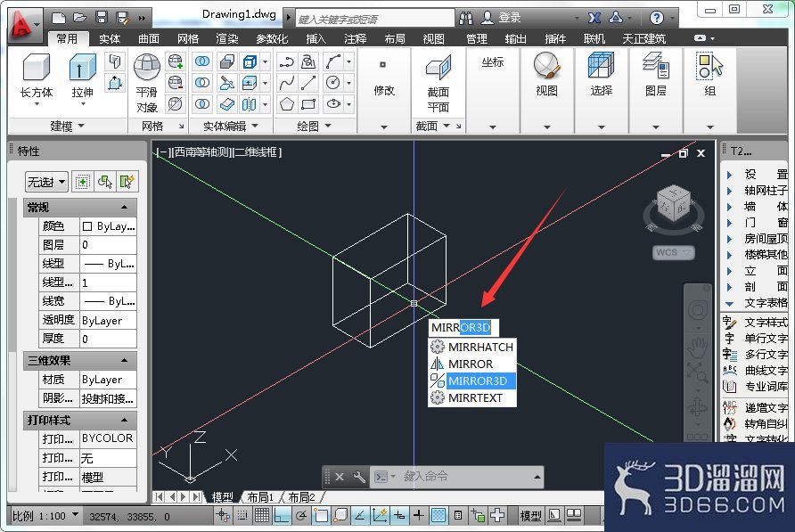Expand the 绘图 panel dropdown
Image resolution: width=795 pixels, height=532 pixels.
click(314, 126)
